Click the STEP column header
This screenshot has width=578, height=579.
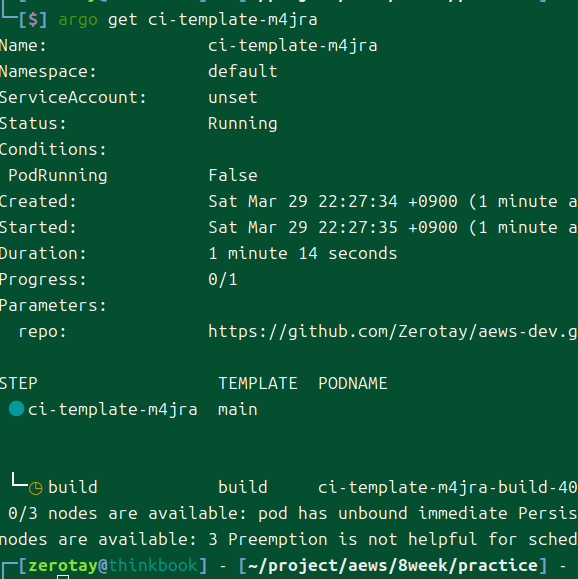[x=18, y=383]
